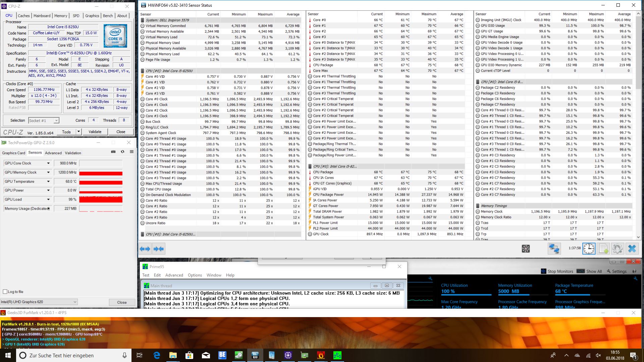Switch to CPU-Z Caches tab
Screen dimensions: 644x362
click(24, 16)
